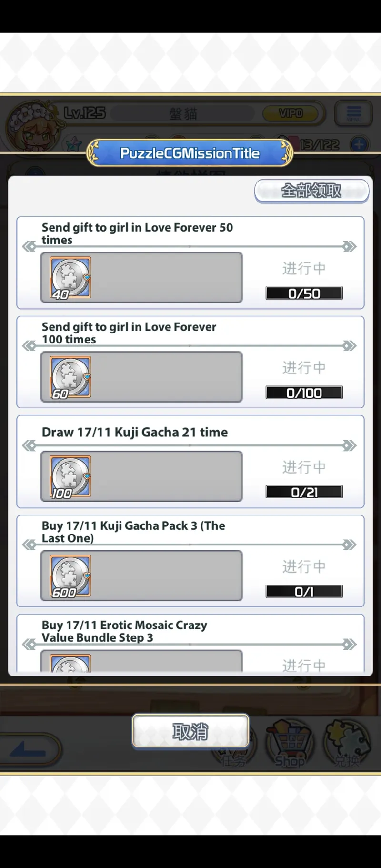Tap the blue plus add icon
This screenshot has width=381, height=868.
tap(359, 144)
